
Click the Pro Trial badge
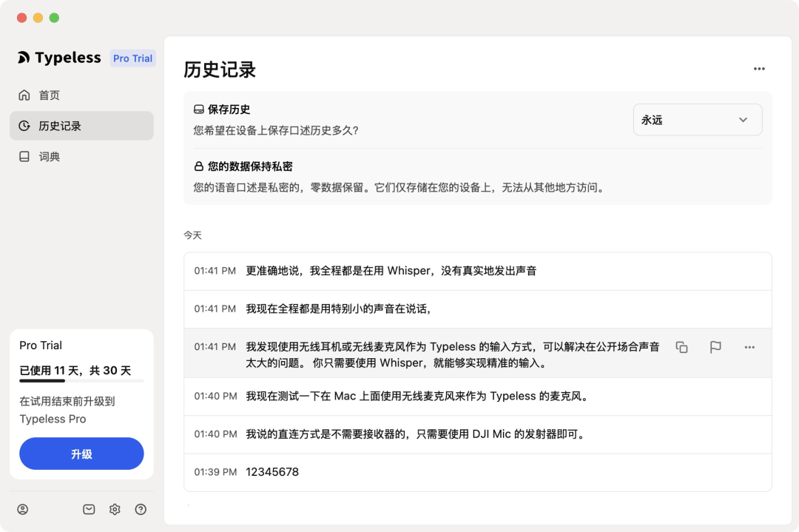(132, 58)
